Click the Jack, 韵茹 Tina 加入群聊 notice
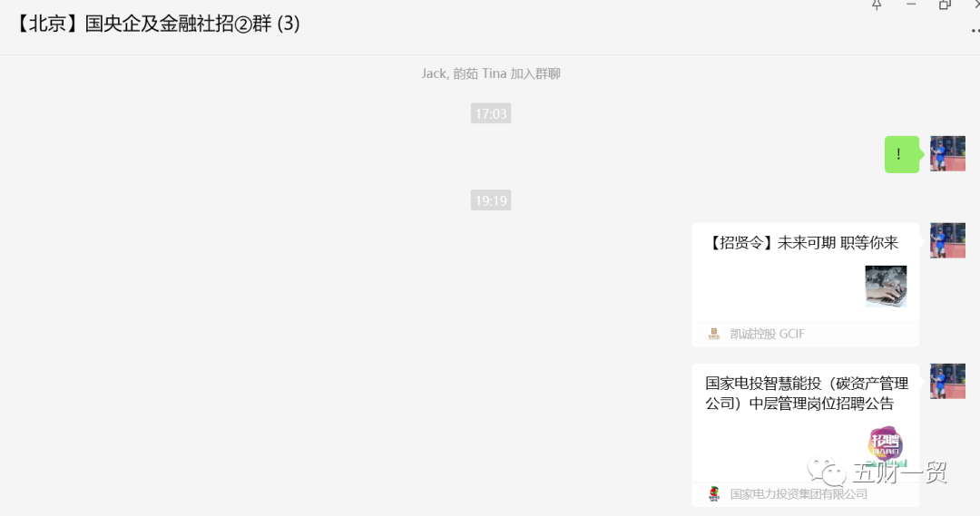 pyautogui.click(x=491, y=73)
